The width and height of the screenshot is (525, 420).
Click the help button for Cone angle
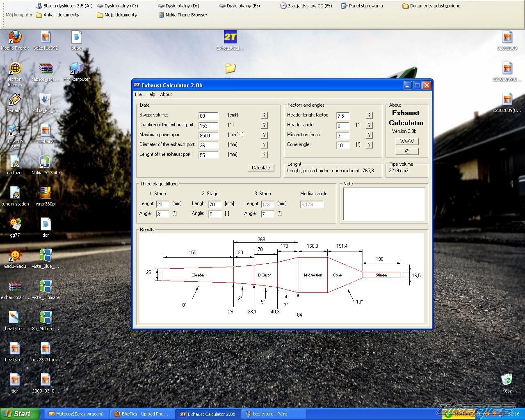(x=369, y=145)
